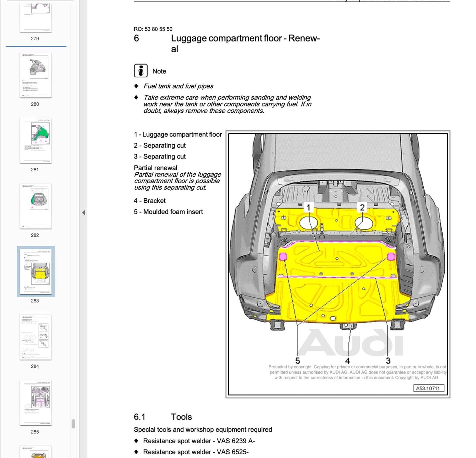476x458 pixels.
Task: Open the page 285 thumbnail
Action: pos(36,403)
